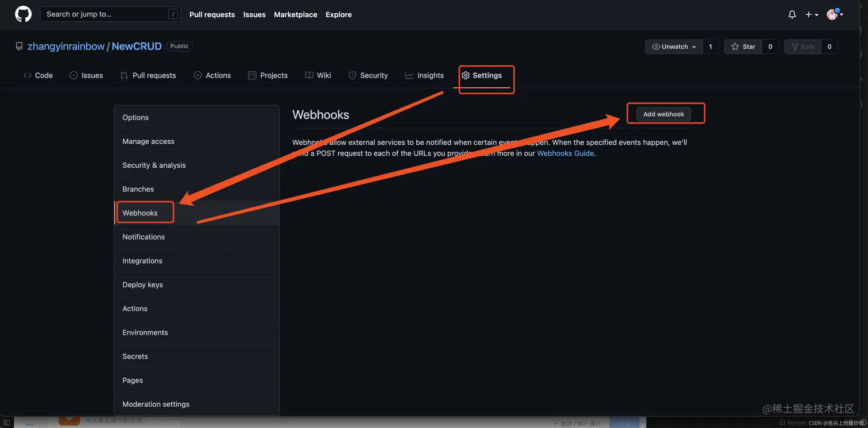The image size is (868, 428).
Task: Switch to the Security tab
Action: coord(369,75)
